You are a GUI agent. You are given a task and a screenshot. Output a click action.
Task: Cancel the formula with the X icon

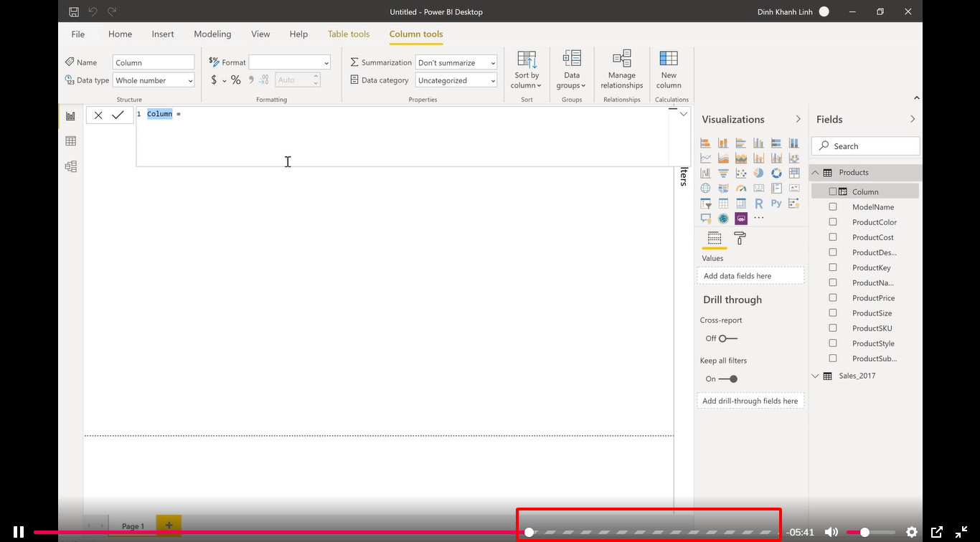click(x=98, y=115)
